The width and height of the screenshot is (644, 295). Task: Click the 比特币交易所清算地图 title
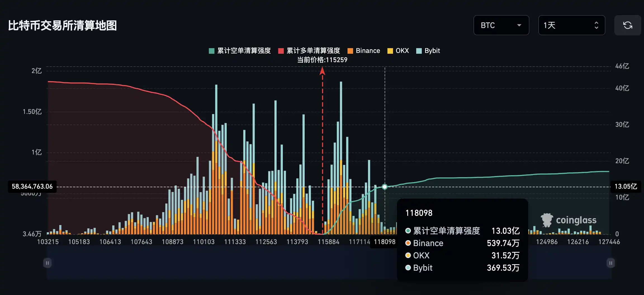click(62, 25)
